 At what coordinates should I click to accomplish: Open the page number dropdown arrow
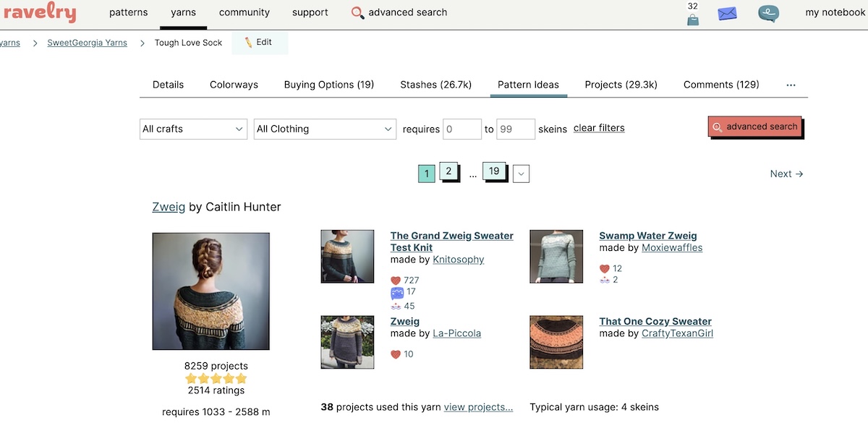pyautogui.click(x=521, y=174)
